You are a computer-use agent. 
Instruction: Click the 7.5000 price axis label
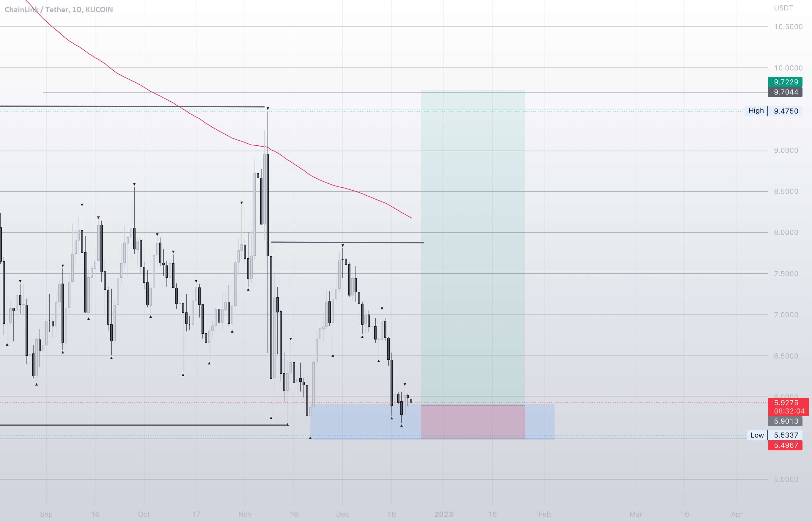coord(786,274)
